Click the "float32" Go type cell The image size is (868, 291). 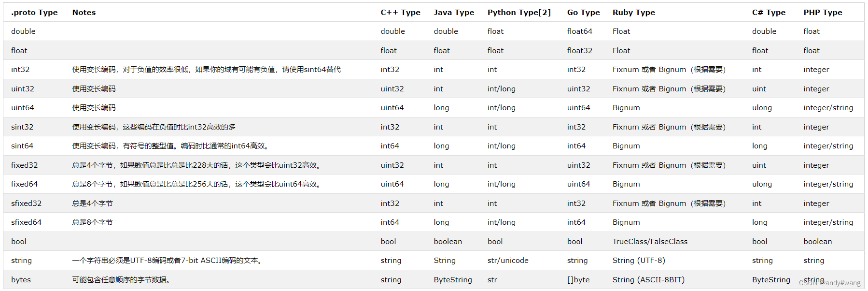[579, 51]
